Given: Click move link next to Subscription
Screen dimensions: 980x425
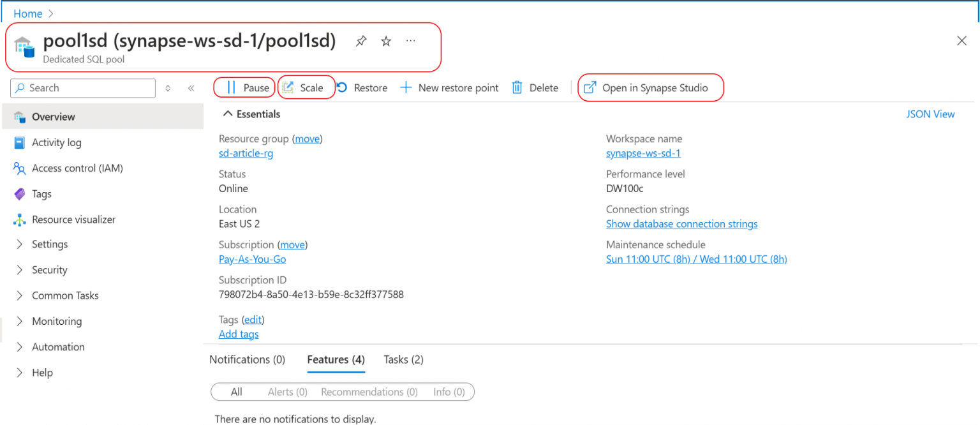Looking at the screenshot, I should pyautogui.click(x=292, y=244).
